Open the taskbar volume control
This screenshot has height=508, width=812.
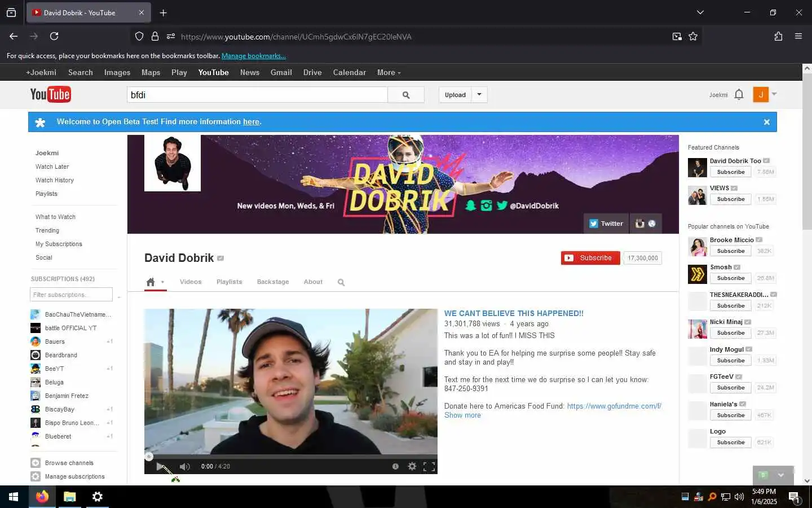(739, 497)
